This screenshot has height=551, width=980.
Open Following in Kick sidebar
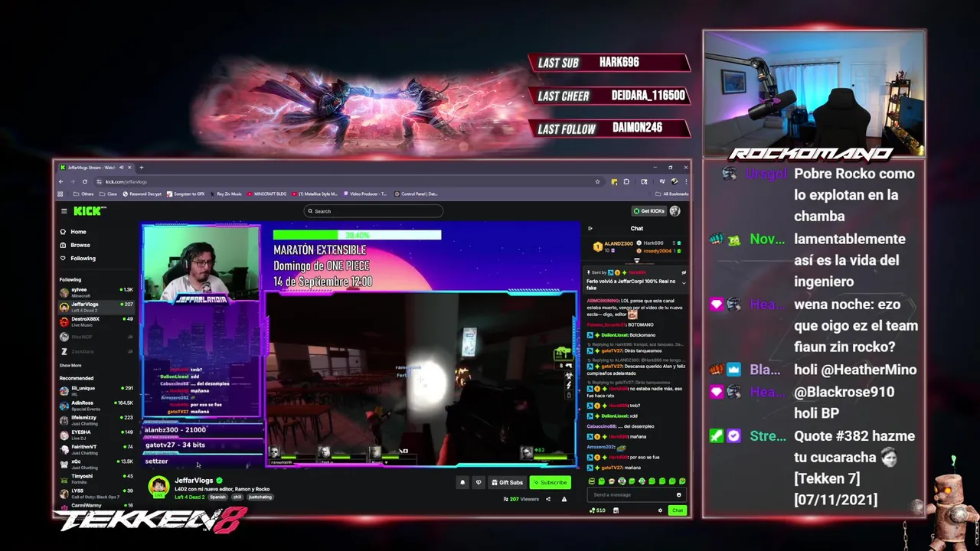[x=77, y=258]
